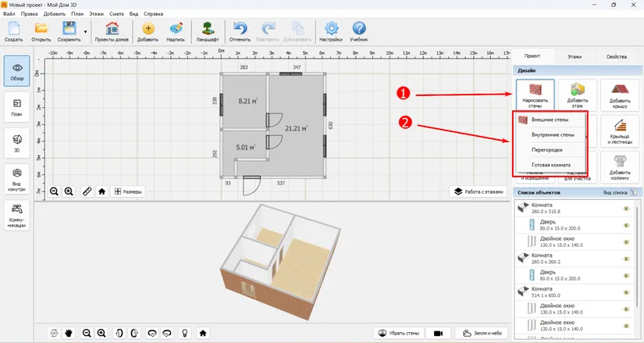Open the Смета menu
Image resolution: width=644 pixels, height=343 pixels.
pyautogui.click(x=116, y=13)
